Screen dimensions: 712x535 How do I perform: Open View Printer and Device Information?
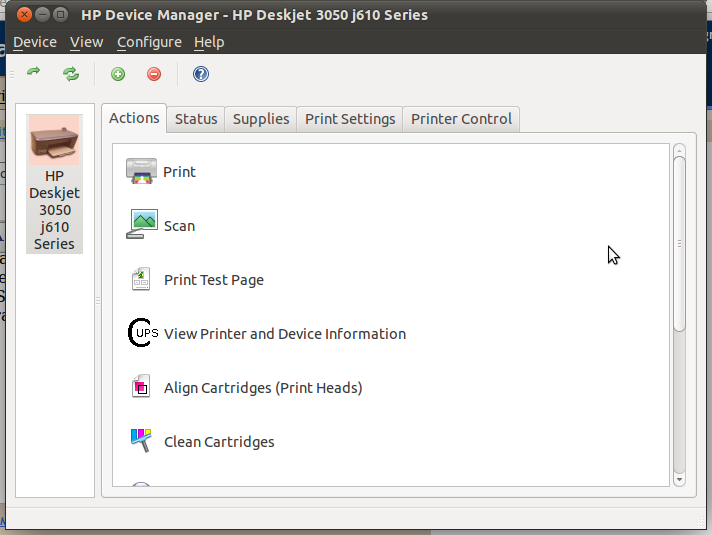coord(285,334)
